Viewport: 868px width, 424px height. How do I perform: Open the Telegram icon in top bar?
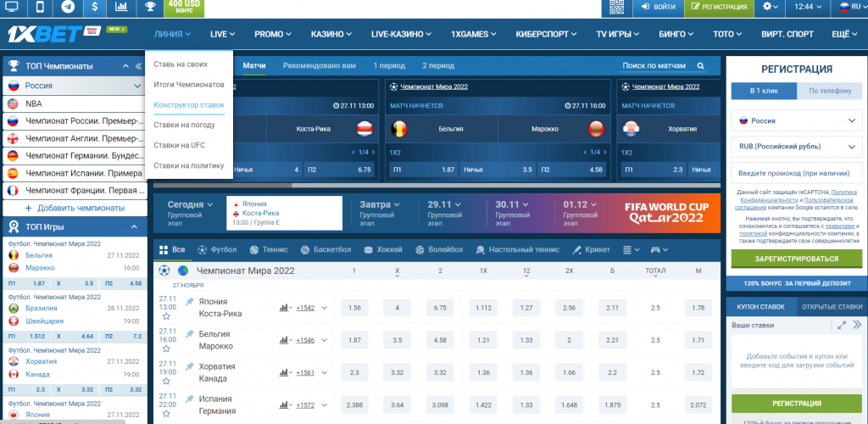(x=67, y=7)
